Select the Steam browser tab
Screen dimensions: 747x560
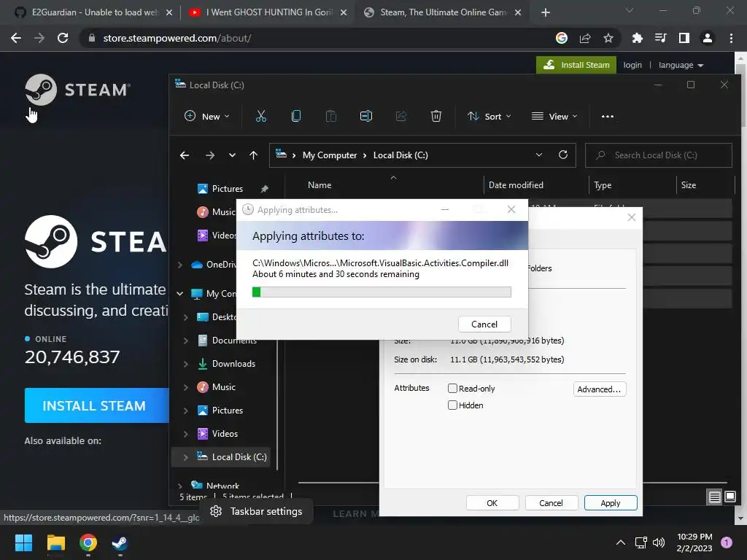point(443,12)
